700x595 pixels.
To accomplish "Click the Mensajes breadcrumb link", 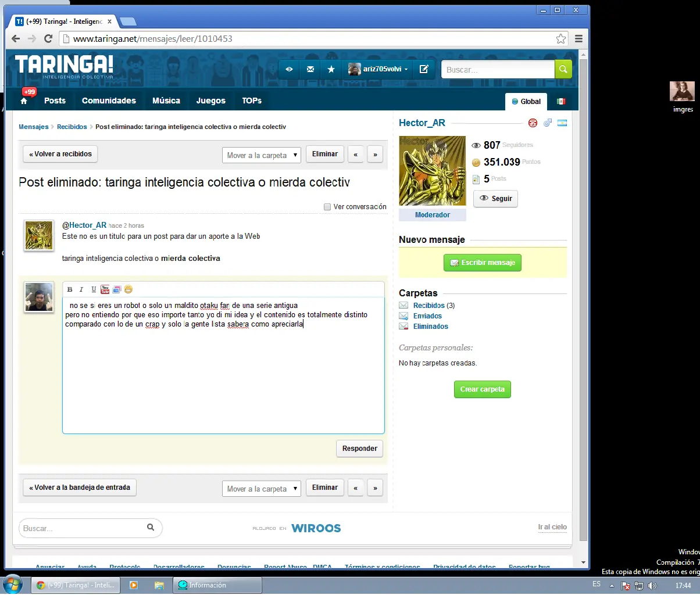I will pos(34,127).
